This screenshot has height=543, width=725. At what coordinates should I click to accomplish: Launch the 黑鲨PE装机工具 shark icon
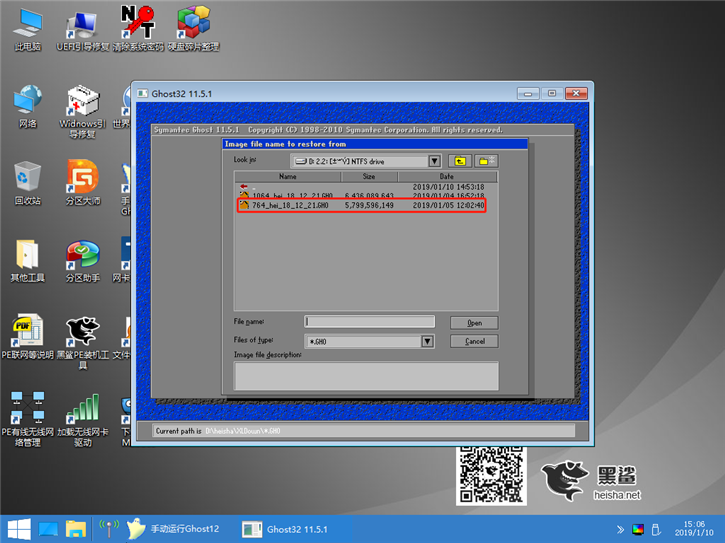[82, 342]
